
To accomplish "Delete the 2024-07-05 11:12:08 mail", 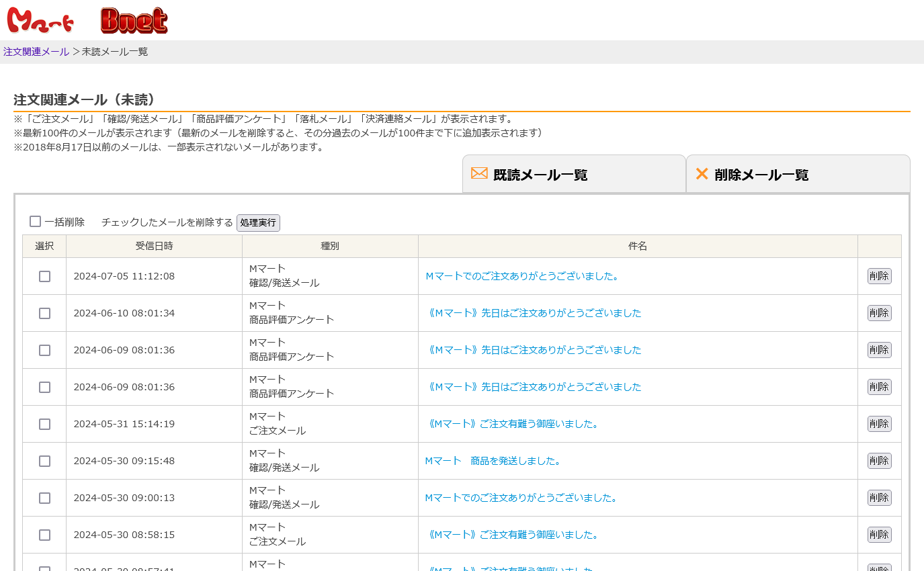I will pyautogui.click(x=879, y=276).
